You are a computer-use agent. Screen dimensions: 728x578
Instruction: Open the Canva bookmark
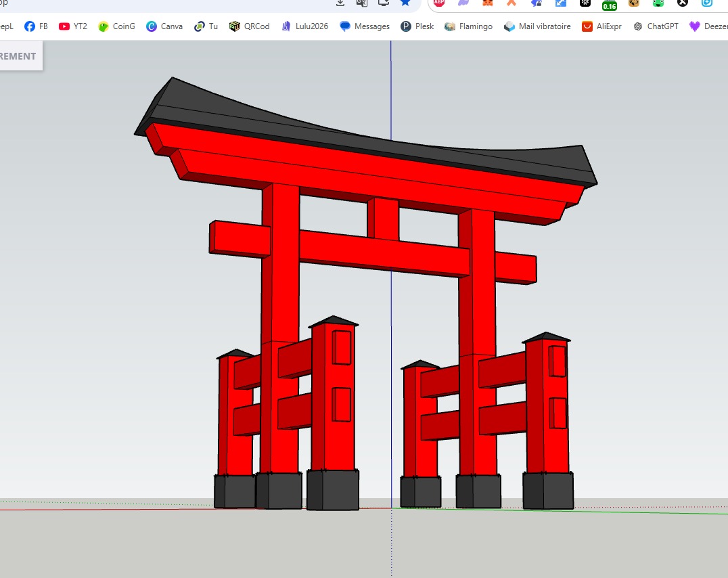(x=164, y=26)
